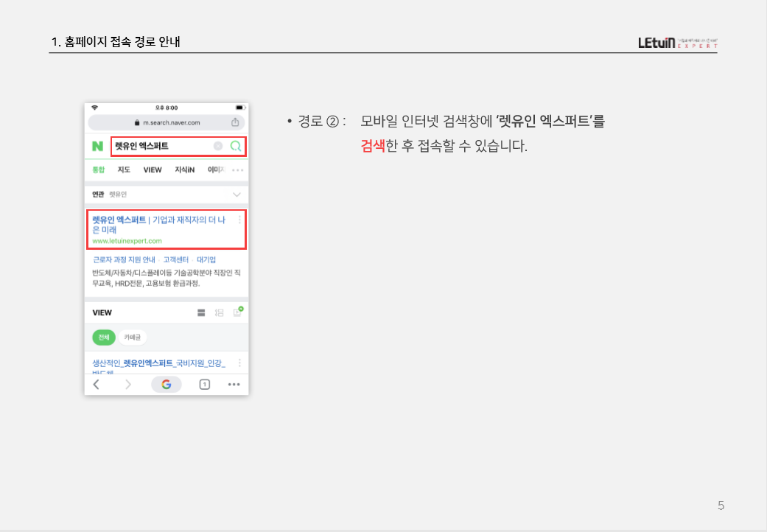Click the LETuin Expert logo
The height and width of the screenshot is (532, 767).
[x=678, y=43]
